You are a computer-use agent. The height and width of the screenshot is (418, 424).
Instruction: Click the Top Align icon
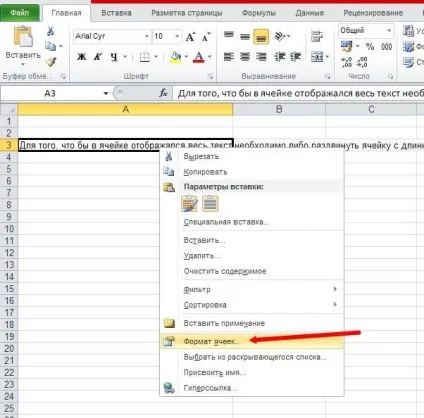pos(229,35)
